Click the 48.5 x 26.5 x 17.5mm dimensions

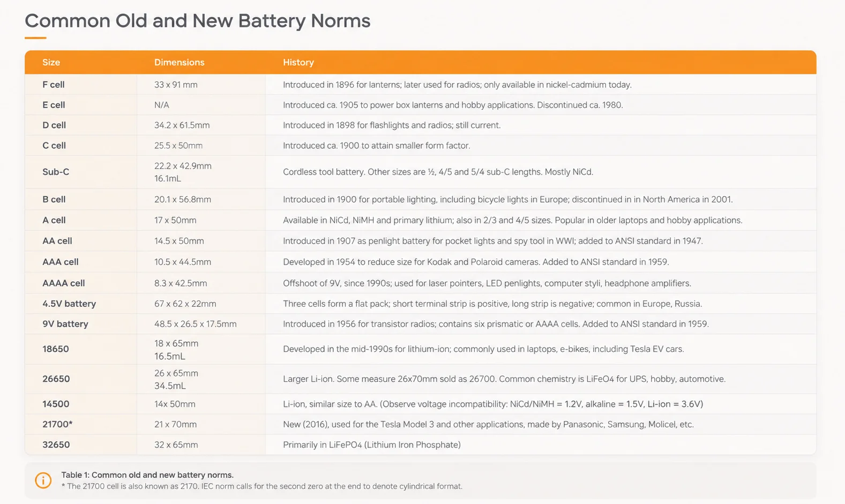coord(196,324)
